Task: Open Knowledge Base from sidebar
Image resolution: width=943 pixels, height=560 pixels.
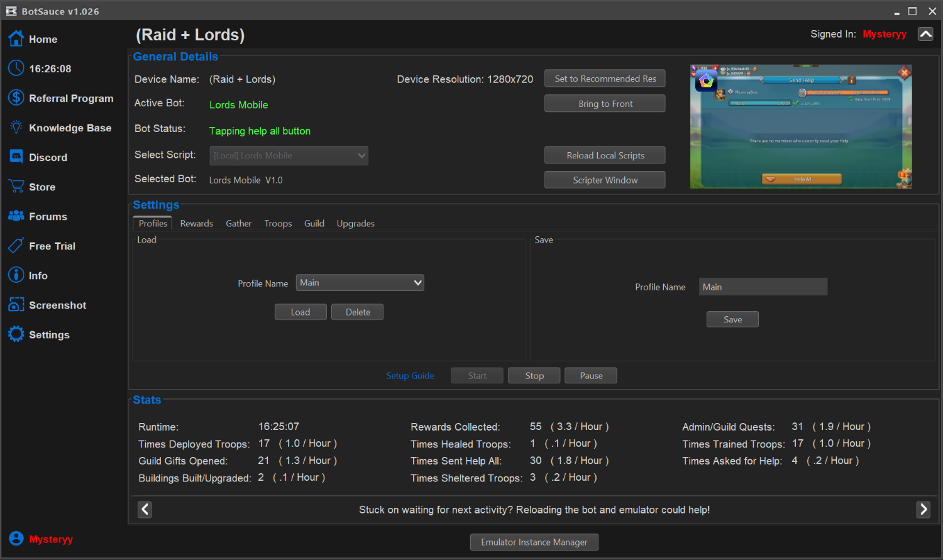Action: pyautogui.click(x=70, y=128)
